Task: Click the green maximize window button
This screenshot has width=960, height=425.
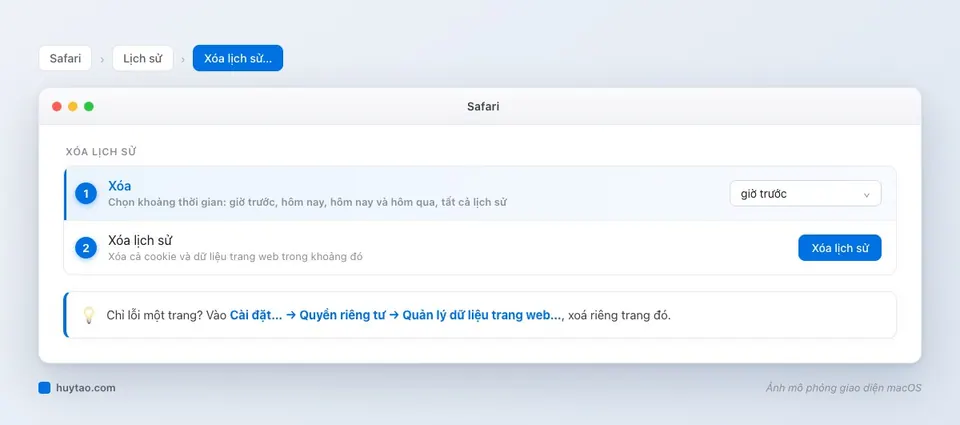Action: click(89, 107)
